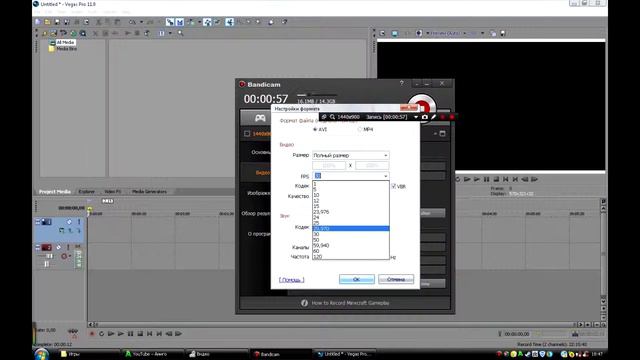The image size is (640, 360).
Task: Open the Игры taskbar item
Action: click(88, 354)
